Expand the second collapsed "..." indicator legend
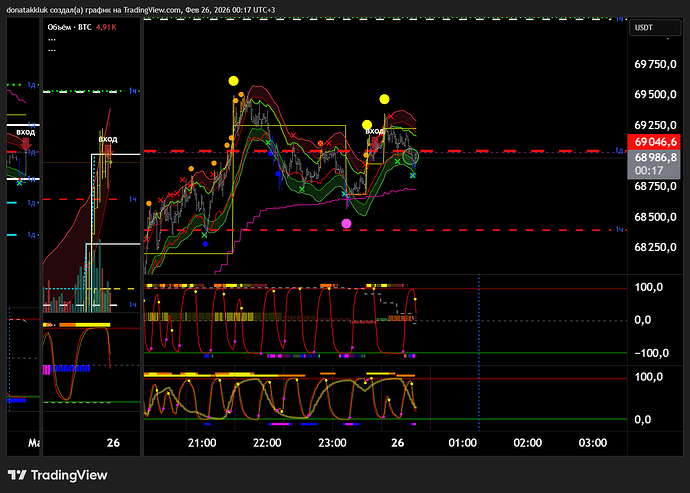Screen dimensions: 690x493 [51, 50]
